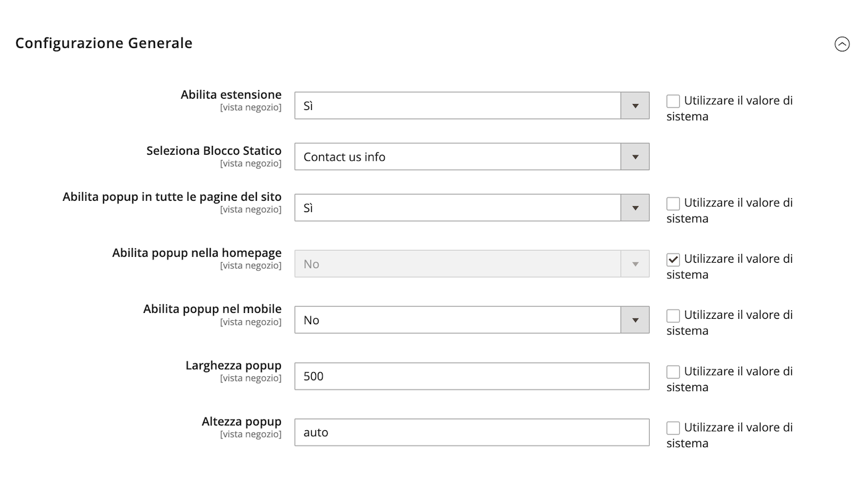The width and height of the screenshot is (868, 493).
Task: Click the Abilita popup nel mobile label
Action: 212,310
